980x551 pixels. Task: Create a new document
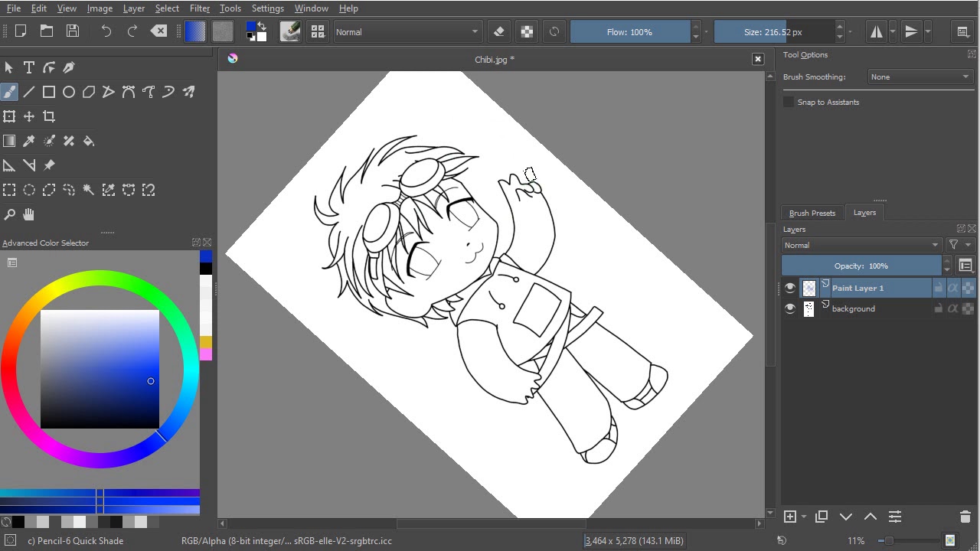pos(21,31)
